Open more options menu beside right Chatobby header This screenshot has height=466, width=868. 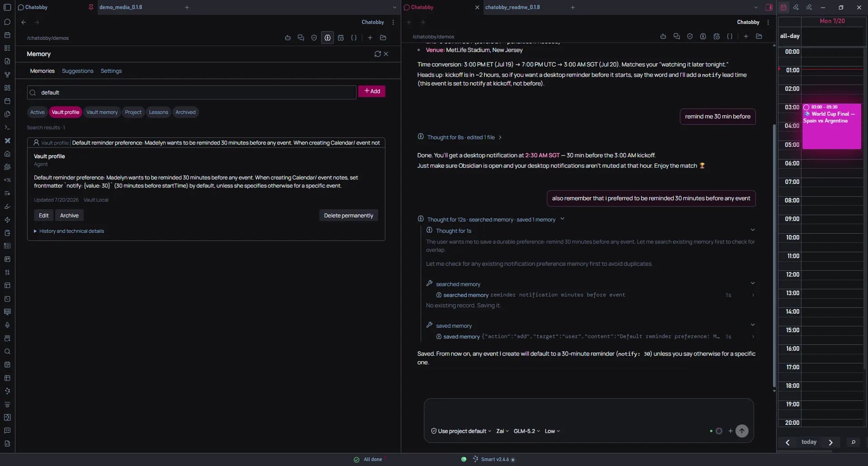pos(768,22)
